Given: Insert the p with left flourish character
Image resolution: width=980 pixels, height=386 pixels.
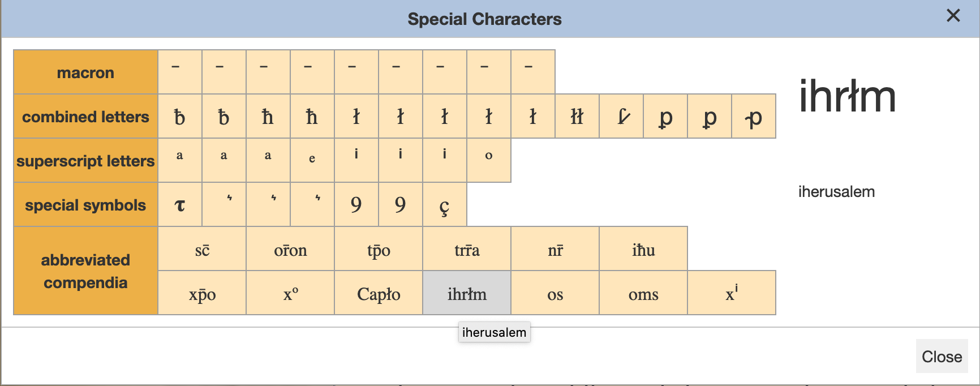Looking at the screenshot, I should (x=754, y=117).
